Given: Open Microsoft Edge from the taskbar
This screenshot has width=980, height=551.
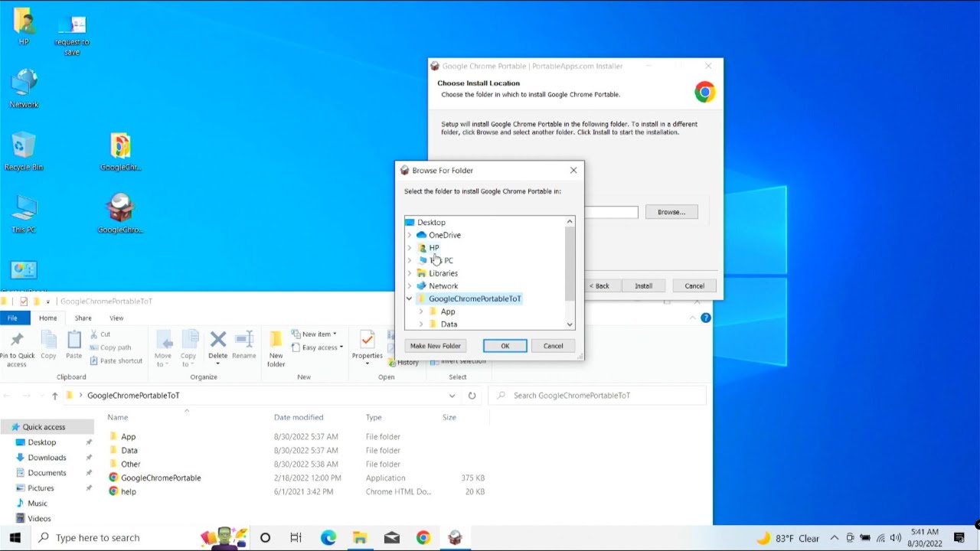Looking at the screenshot, I should (328, 538).
